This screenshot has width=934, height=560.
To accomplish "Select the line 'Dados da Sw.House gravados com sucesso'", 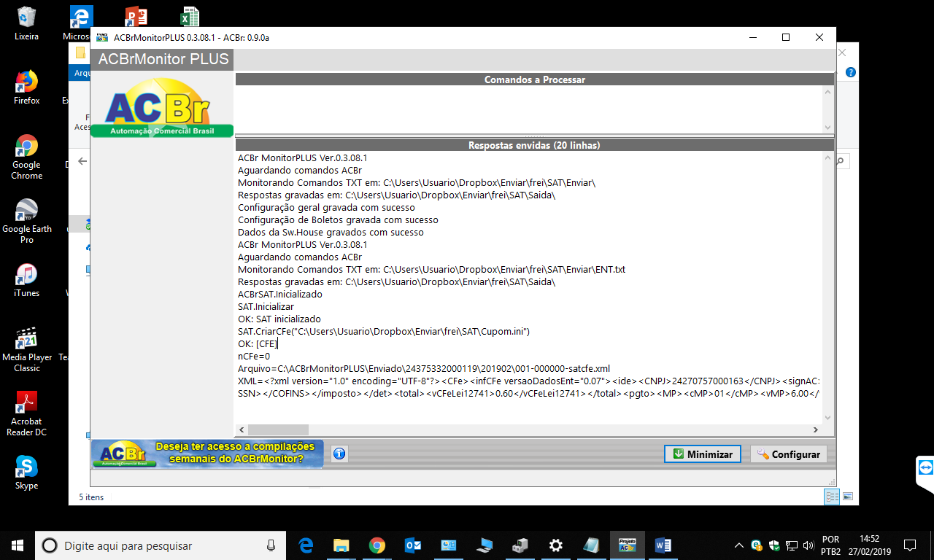I will pyautogui.click(x=331, y=232).
